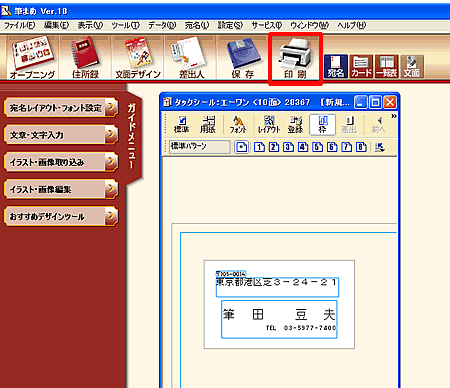Click the 登録 register icon
450x388 pixels.
click(295, 125)
